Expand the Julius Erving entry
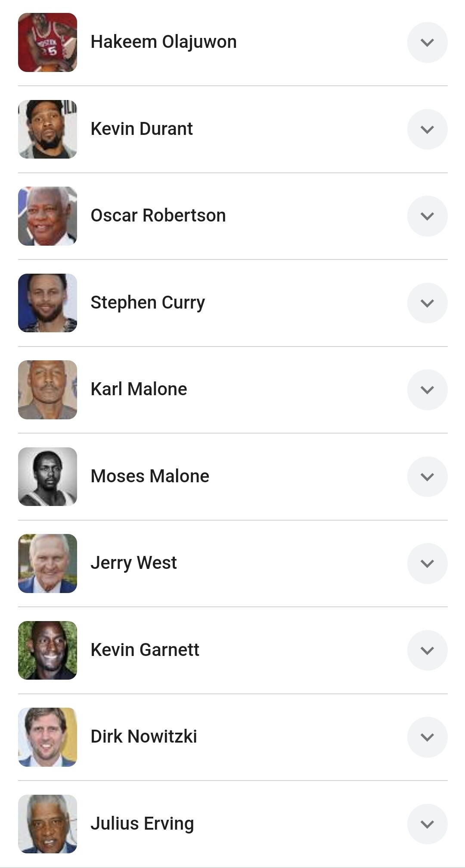Image resolution: width=465 pixels, height=868 pixels. pos(427,824)
